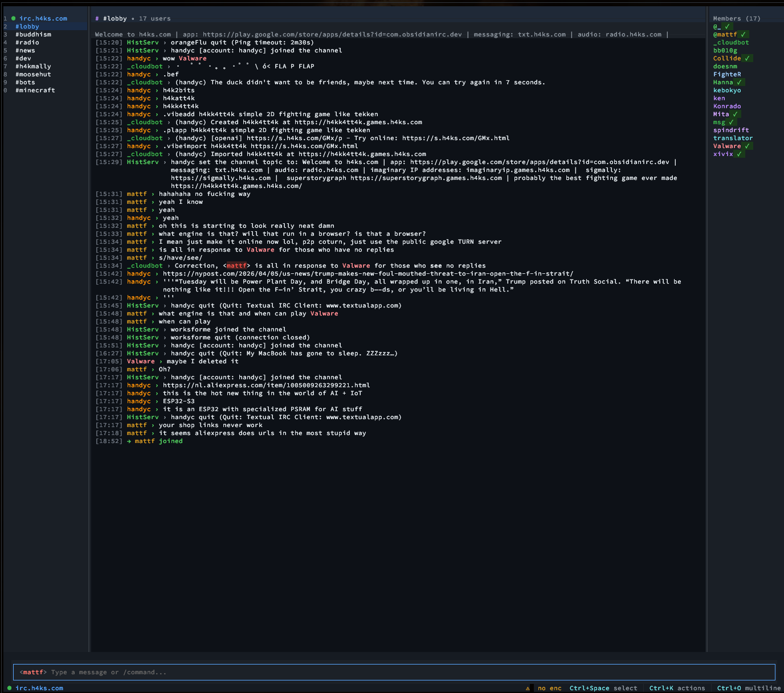Click the orange warning icon in status bar
The height and width of the screenshot is (693, 784).
click(528, 688)
